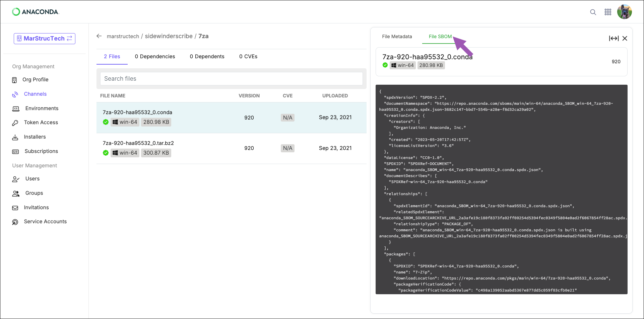Click the Anaconda logo
Screen dimensions: 644x319
(36, 12)
